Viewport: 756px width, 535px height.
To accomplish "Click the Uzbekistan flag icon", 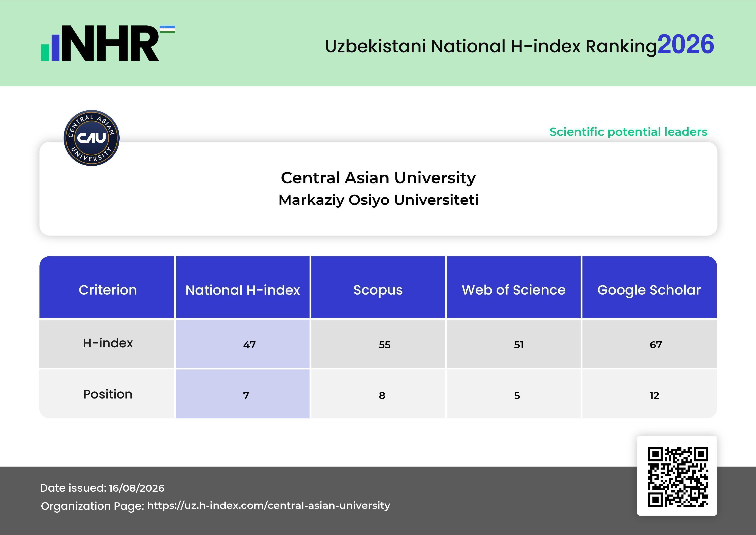I will pyautogui.click(x=167, y=29).
